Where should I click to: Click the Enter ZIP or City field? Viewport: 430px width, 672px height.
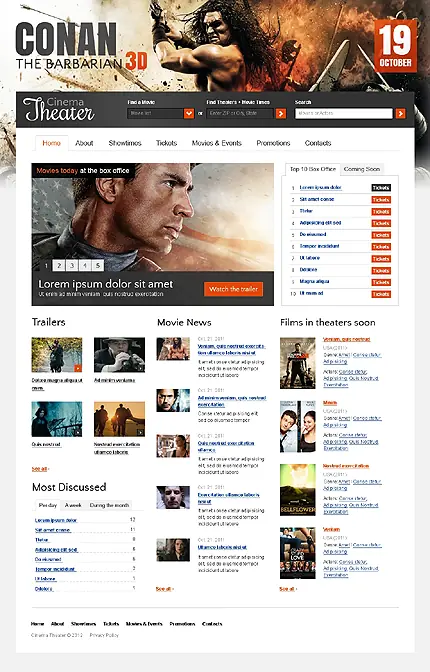[240, 113]
